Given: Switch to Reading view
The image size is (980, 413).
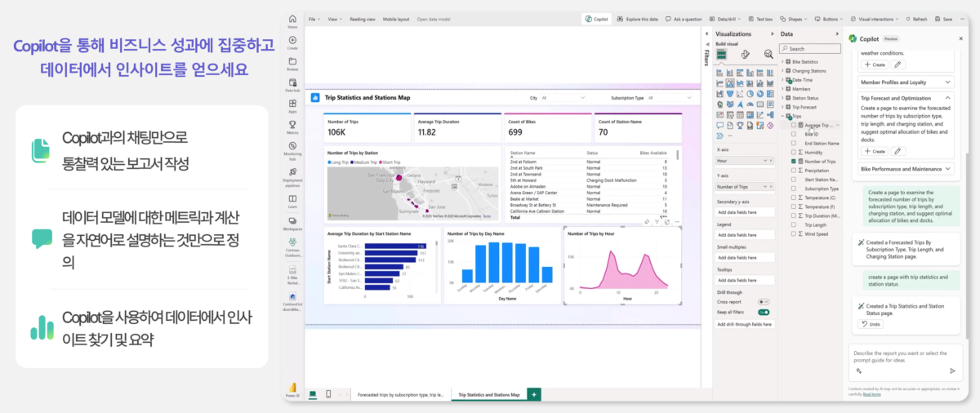Looking at the screenshot, I should point(363,18).
